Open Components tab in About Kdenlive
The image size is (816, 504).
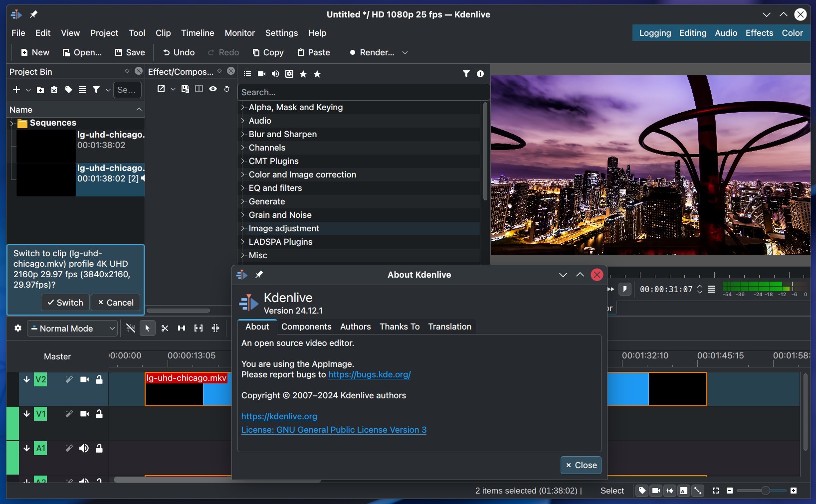pos(306,327)
